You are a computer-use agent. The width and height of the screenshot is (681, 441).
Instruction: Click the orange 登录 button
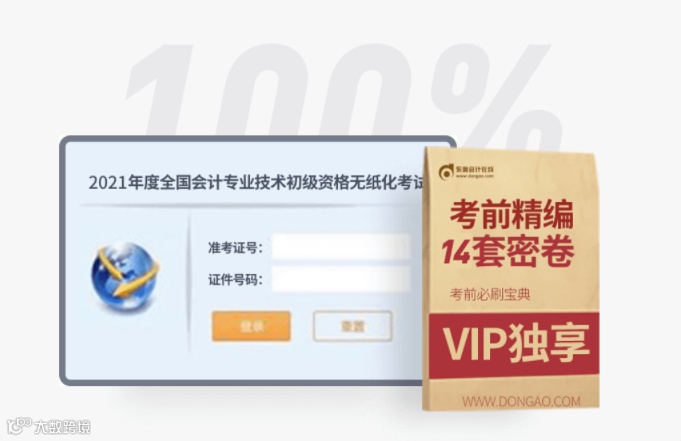(x=251, y=326)
